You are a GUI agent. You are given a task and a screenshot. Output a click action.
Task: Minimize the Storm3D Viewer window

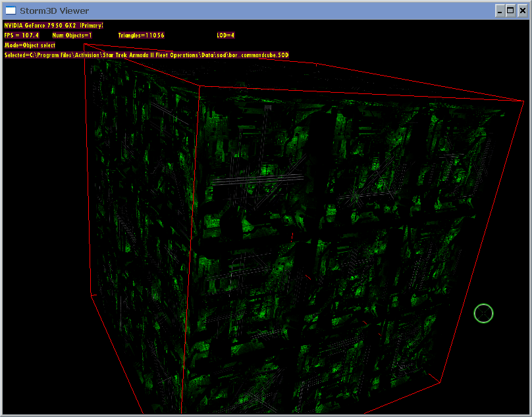tap(500, 11)
